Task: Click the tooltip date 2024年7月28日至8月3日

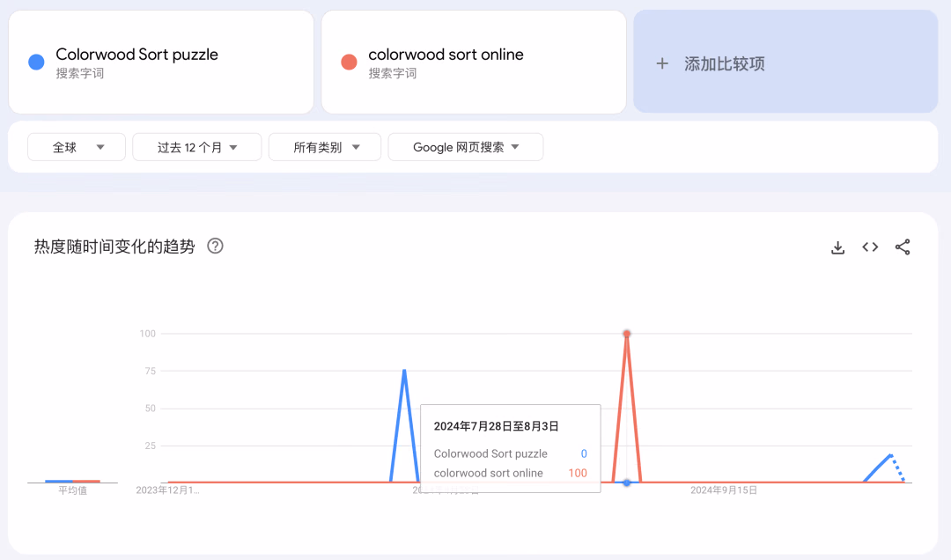Action: [x=496, y=426]
